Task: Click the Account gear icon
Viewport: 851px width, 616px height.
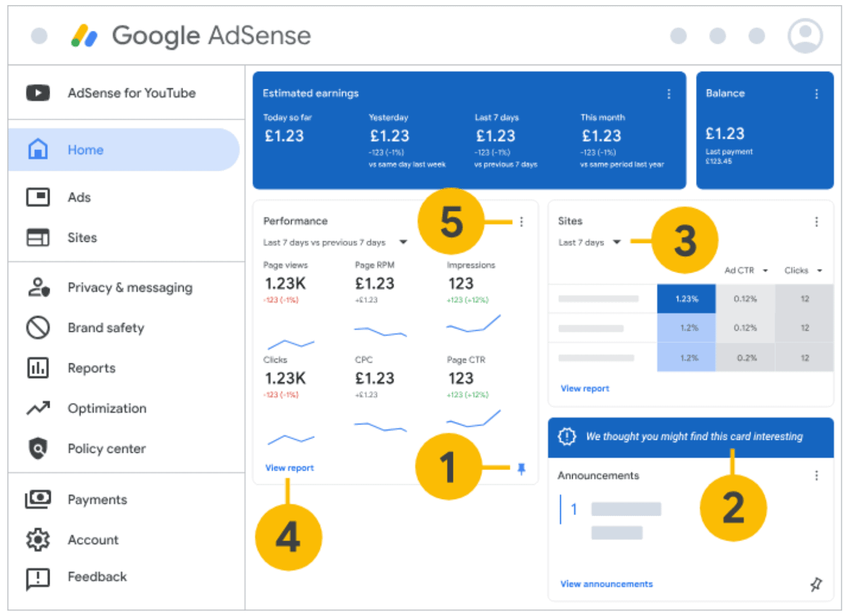Action: tap(38, 540)
